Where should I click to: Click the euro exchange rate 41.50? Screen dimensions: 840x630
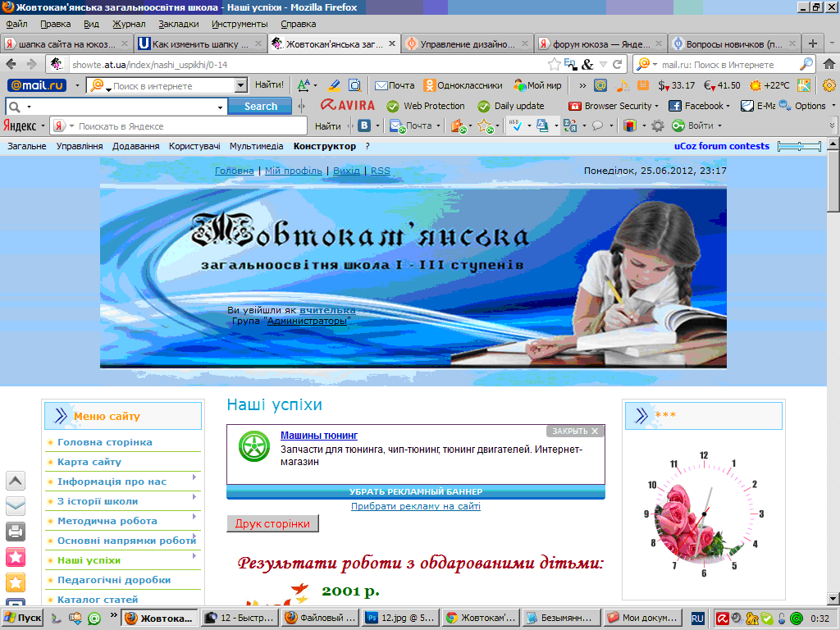point(722,85)
